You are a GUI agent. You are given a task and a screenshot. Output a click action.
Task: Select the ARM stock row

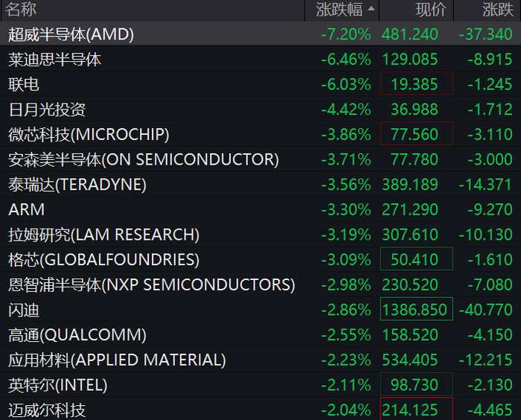point(260,209)
